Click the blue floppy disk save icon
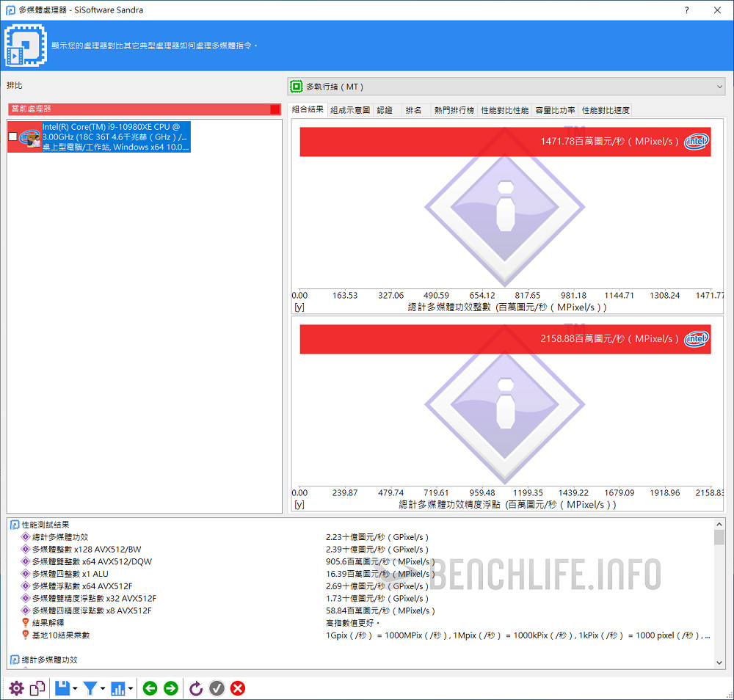Image resolution: width=734 pixels, height=700 pixels. pyautogui.click(x=62, y=688)
